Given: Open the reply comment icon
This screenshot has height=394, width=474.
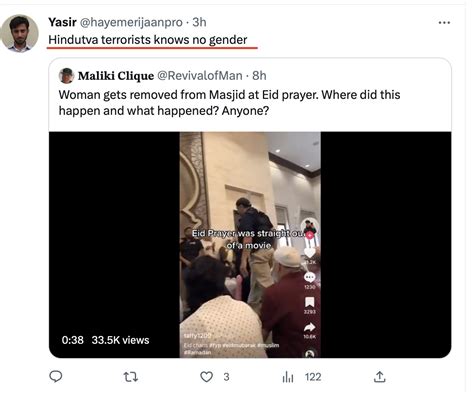Looking at the screenshot, I should point(56,377).
